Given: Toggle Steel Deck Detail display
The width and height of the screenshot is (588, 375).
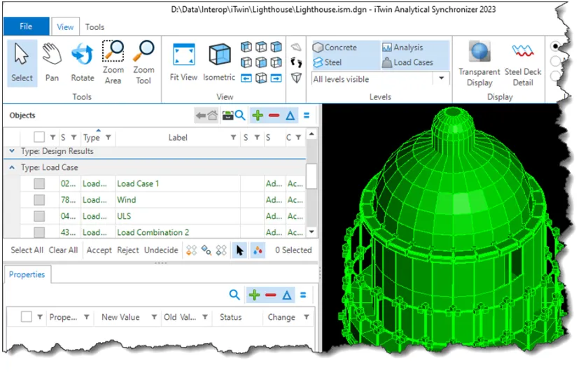Looking at the screenshot, I should pyautogui.click(x=523, y=64).
